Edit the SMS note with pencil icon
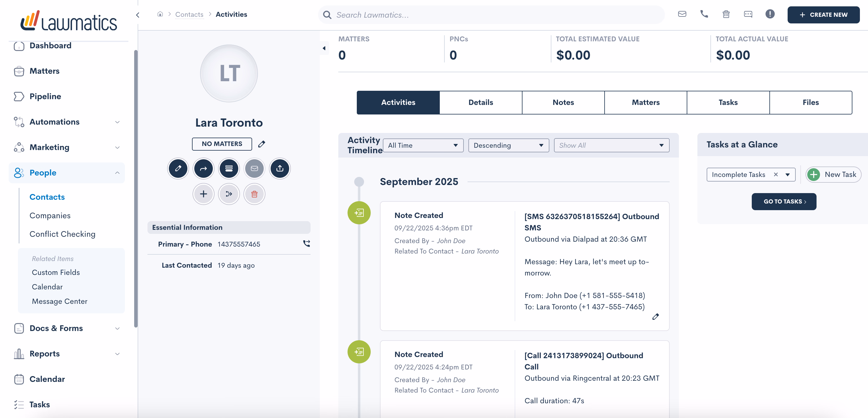The image size is (868, 418). [x=655, y=317]
